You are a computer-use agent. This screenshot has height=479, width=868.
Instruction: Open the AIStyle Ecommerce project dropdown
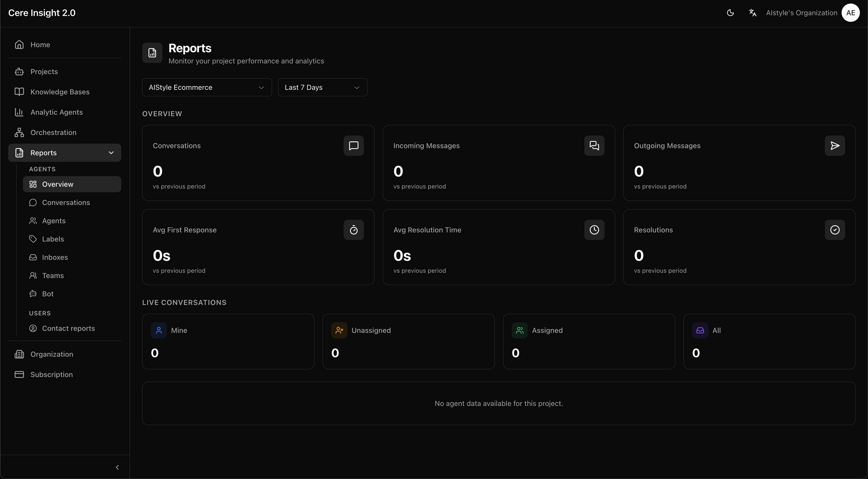click(207, 87)
